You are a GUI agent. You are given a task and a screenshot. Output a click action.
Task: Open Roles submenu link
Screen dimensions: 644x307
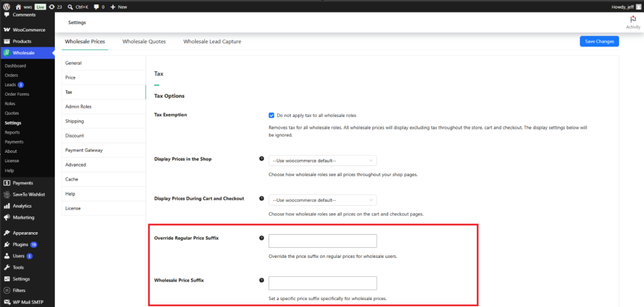pos(10,104)
